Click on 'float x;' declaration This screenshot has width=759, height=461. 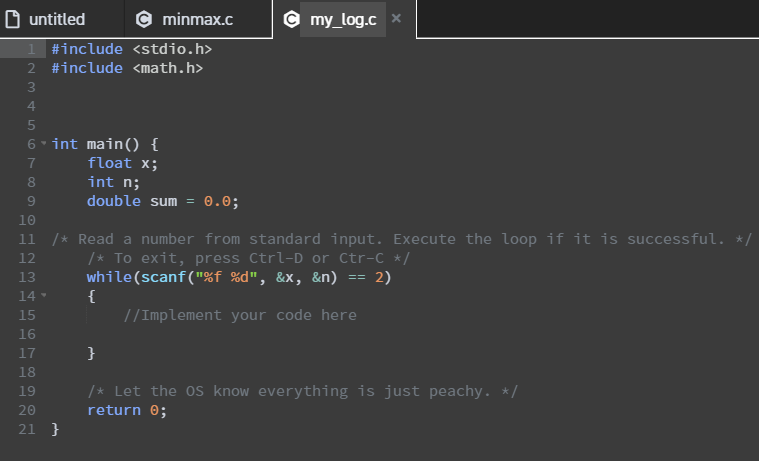pyautogui.click(x=122, y=163)
